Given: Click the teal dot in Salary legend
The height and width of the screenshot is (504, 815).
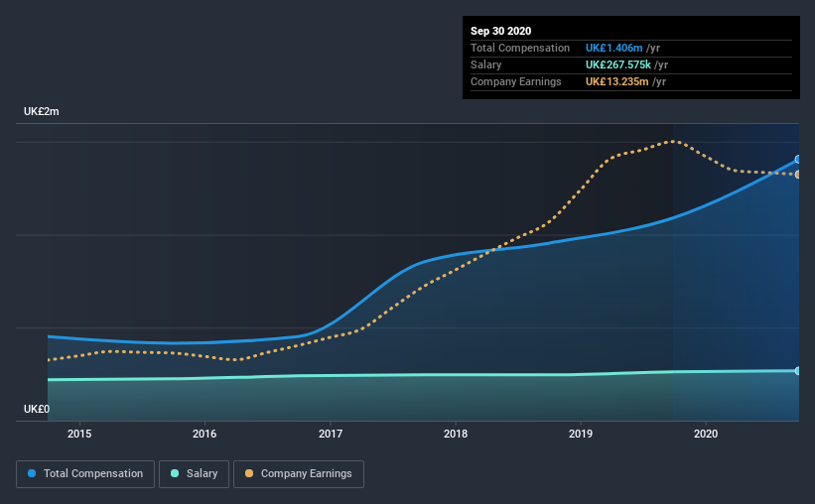Looking at the screenshot, I should [175, 473].
